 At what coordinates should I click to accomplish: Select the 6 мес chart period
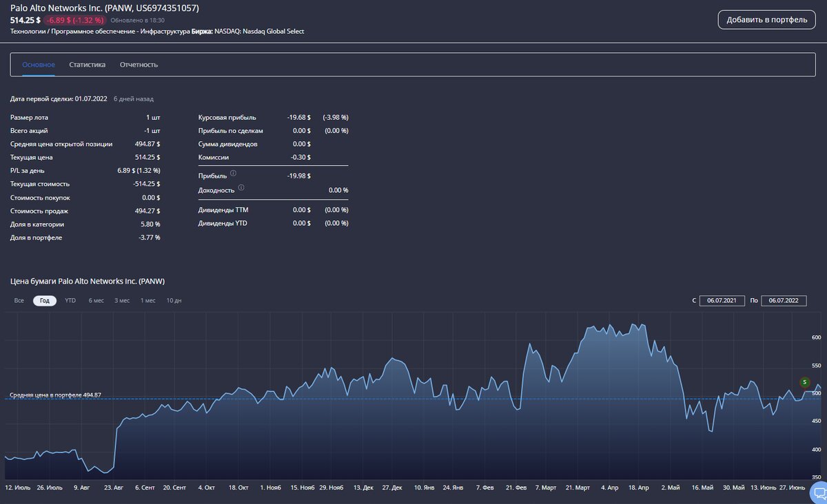click(96, 301)
